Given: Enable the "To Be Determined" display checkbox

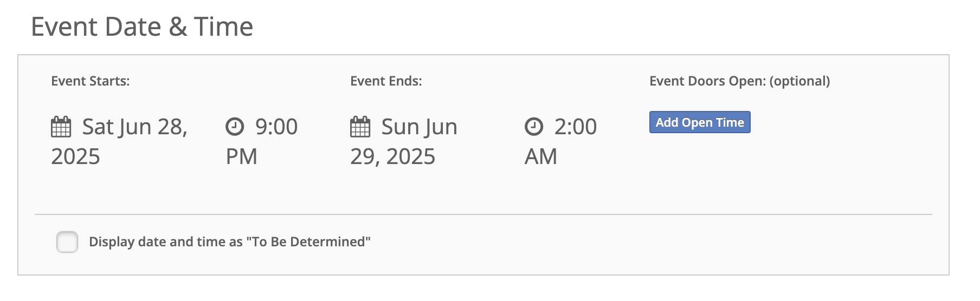Looking at the screenshot, I should point(67,242).
